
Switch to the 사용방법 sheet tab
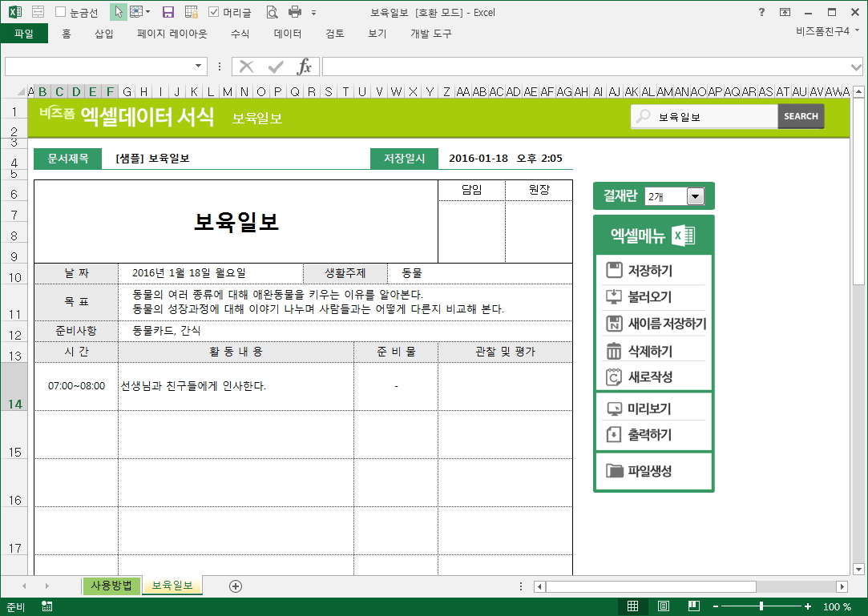(x=111, y=586)
